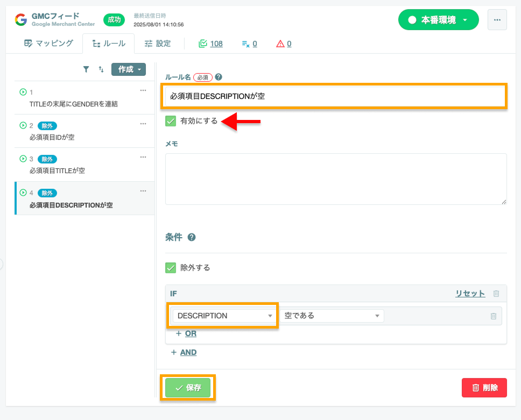Screen dimensions: 521x420
Task: Add an OR condition
Action: click(x=191, y=333)
